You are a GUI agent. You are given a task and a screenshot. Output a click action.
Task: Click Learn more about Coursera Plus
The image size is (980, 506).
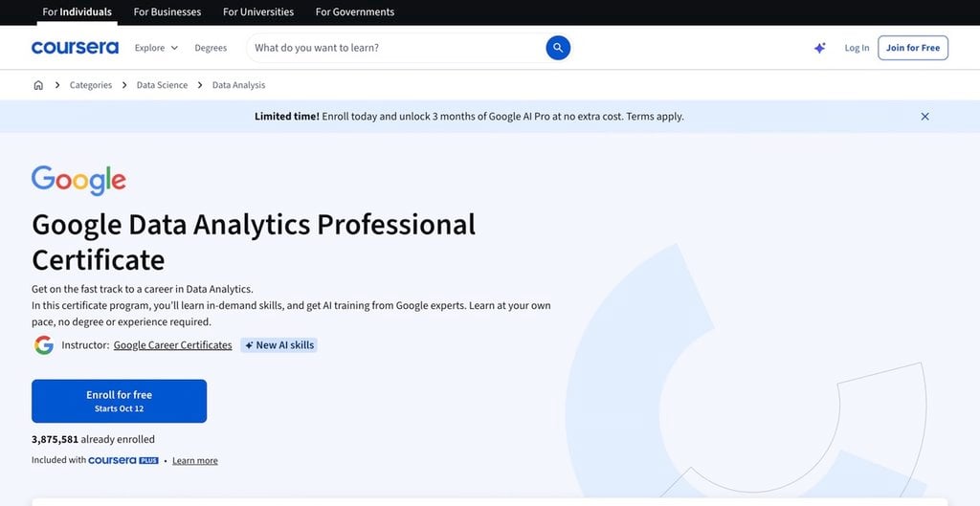pos(195,460)
